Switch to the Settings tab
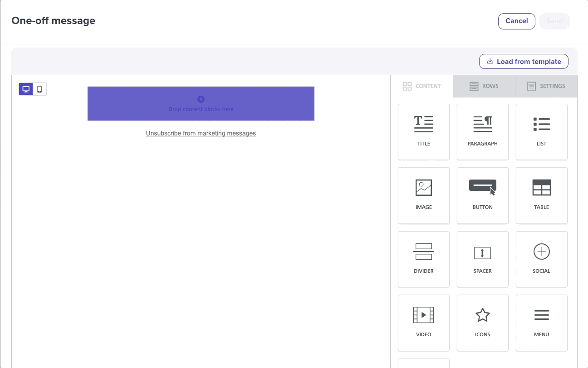 click(546, 86)
